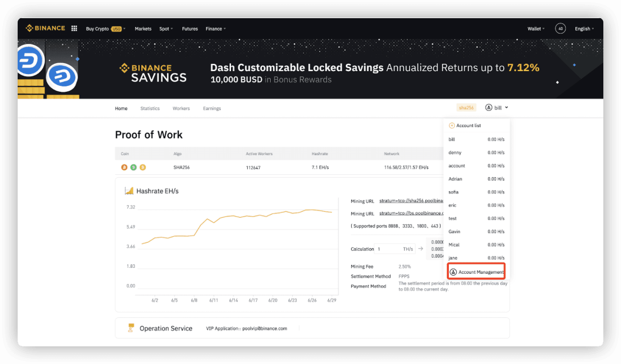Select account test in the list
Image resolution: width=621 pixels, height=364 pixels.
[476, 218]
